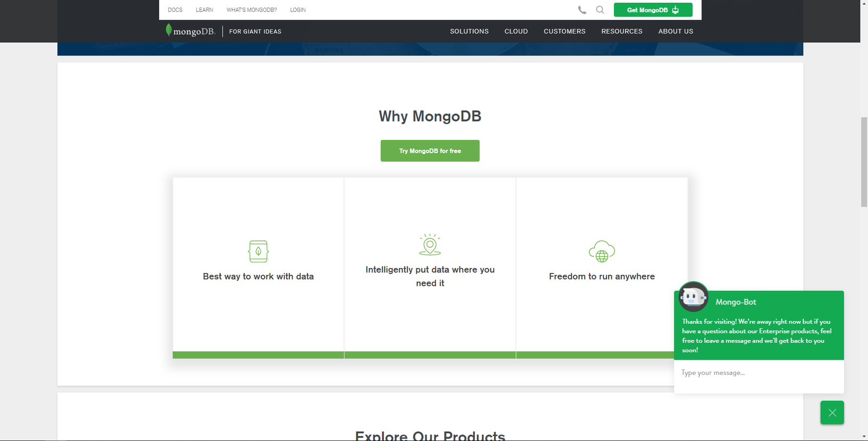Click the phone-with-leaf icon above Best way

click(x=258, y=251)
